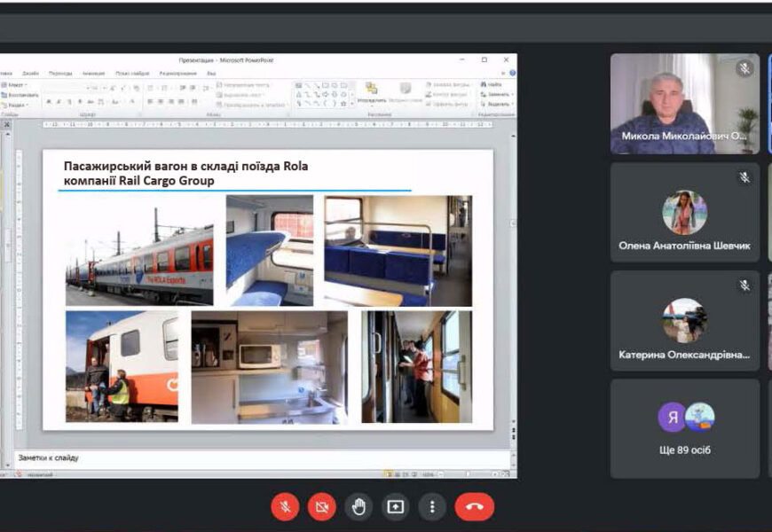
Task: Click the present screen icon
Action: pos(395,506)
